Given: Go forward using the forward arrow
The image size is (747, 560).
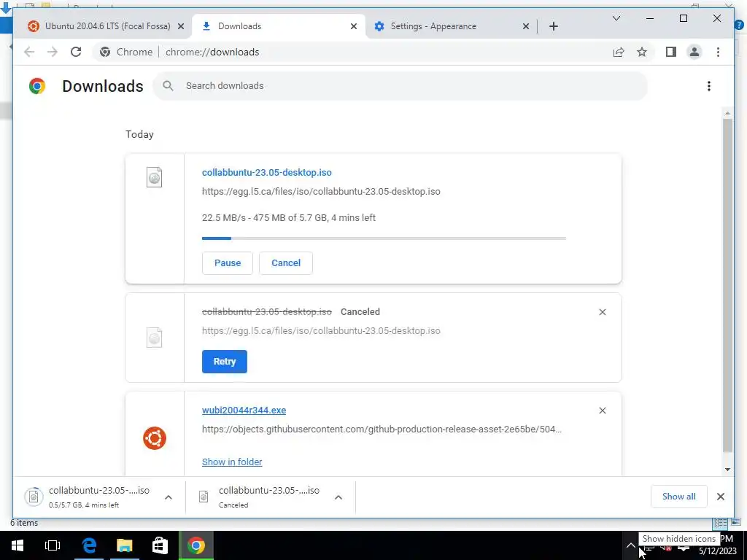Looking at the screenshot, I should [53, 52].
